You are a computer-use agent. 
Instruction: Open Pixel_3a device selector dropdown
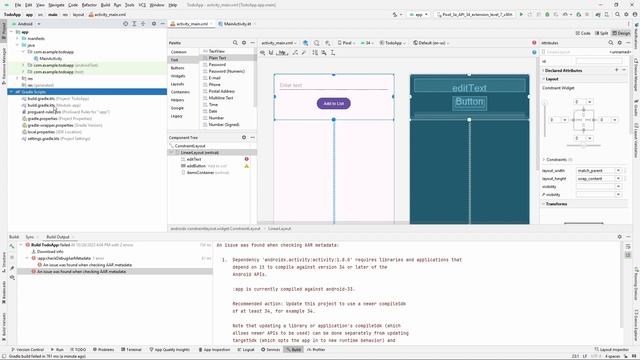(474, 14)
